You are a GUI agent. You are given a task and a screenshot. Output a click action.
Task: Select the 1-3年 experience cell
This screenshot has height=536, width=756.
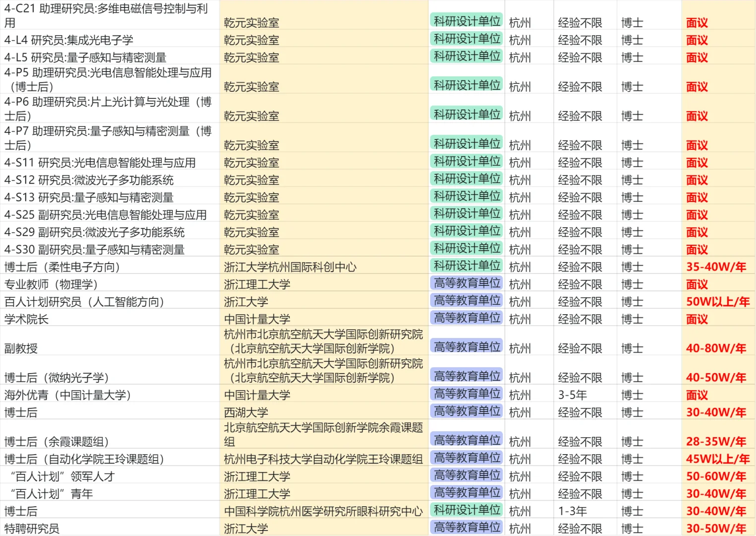(569, 510)
